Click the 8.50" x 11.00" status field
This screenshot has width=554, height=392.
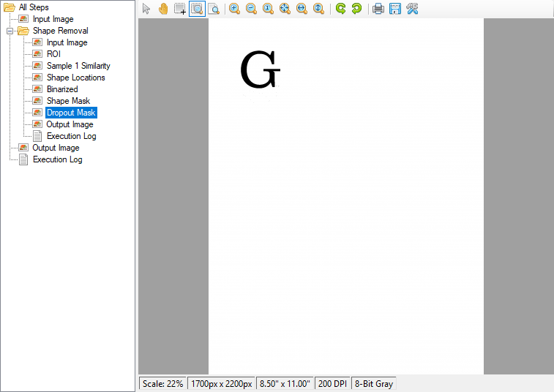click(285, 384)
